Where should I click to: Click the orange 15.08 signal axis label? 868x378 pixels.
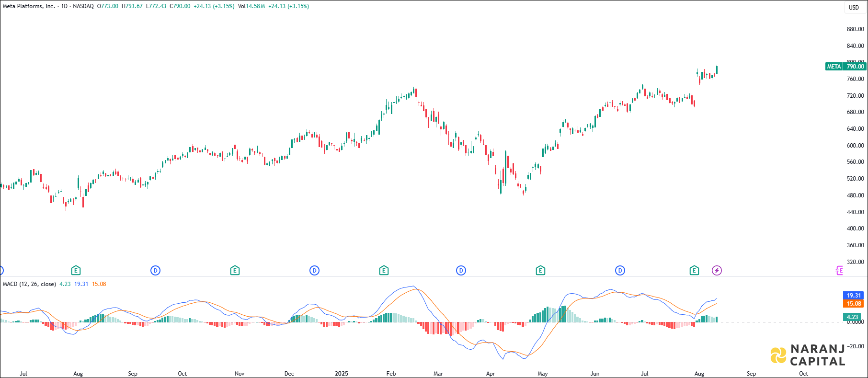(854, 304)
